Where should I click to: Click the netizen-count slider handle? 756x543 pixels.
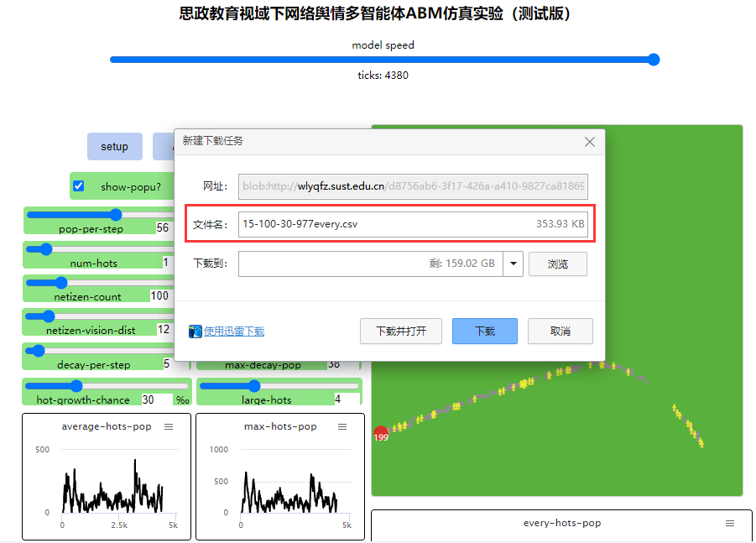click(x=60, y=283)
